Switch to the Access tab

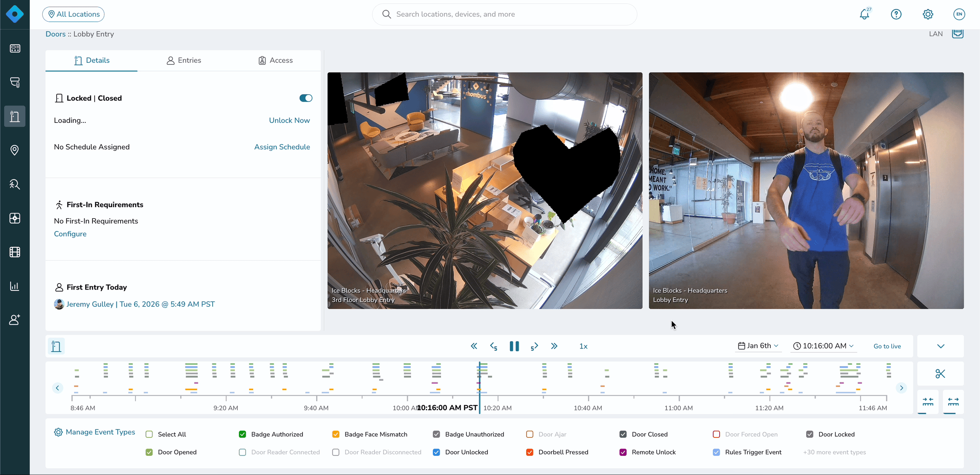click(x=275, y=61)
